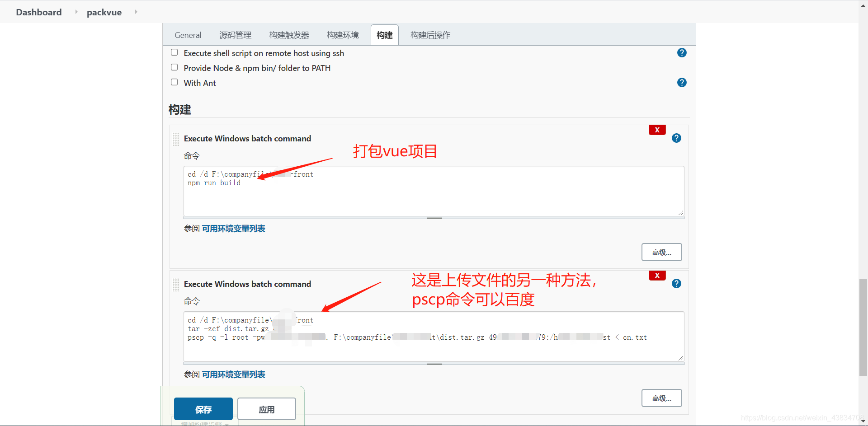Click the 保存 save button
This screenshot has width=868, height=426.
(x=203, y=409)
